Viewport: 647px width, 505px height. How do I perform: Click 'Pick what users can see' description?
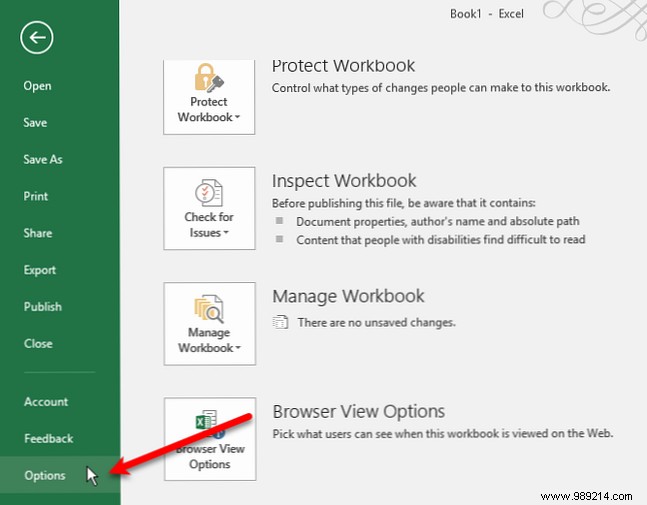coord(443,433)
